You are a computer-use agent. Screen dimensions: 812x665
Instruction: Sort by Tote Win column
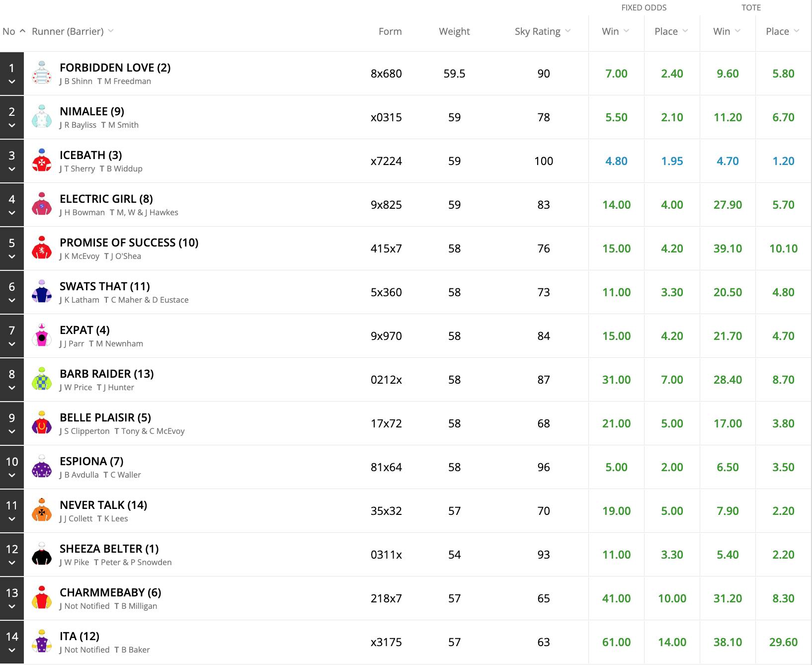727,31
